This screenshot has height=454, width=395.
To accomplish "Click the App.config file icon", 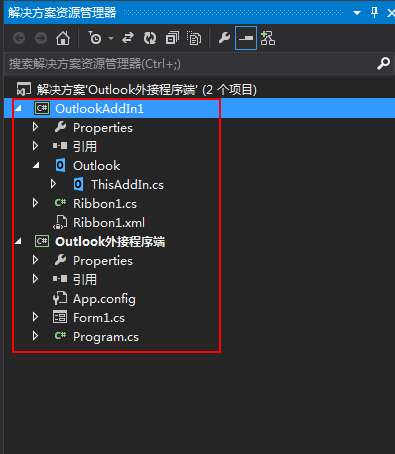I will click(60, 298).
